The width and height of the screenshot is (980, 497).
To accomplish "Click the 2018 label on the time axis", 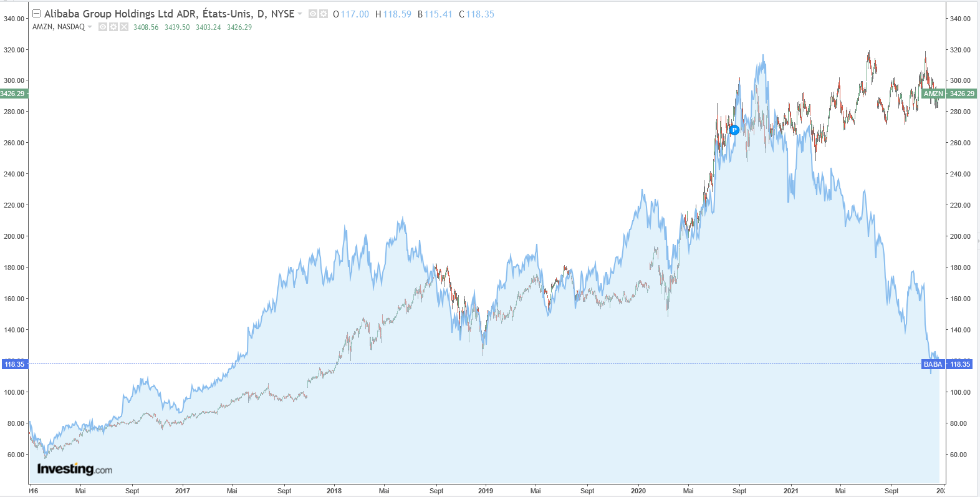I will (334, 491).
